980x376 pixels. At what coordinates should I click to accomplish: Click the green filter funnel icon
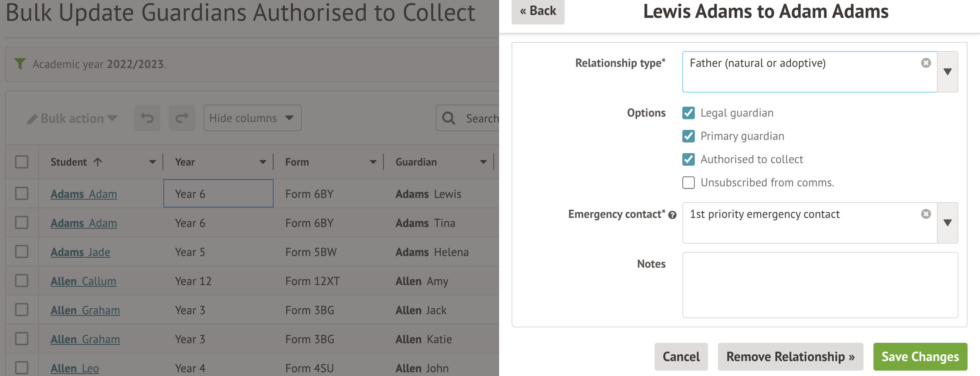tap(20, 63)
